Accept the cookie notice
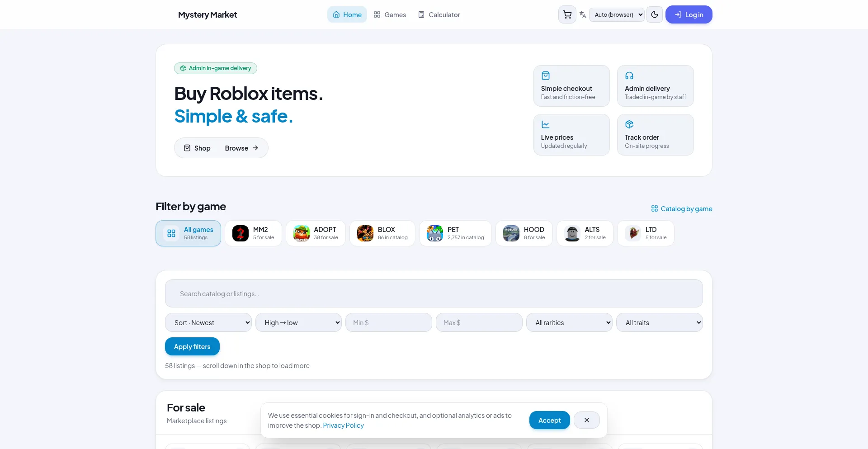The height and width of the screenshot is (449, 868). click(x=550, y=420)
